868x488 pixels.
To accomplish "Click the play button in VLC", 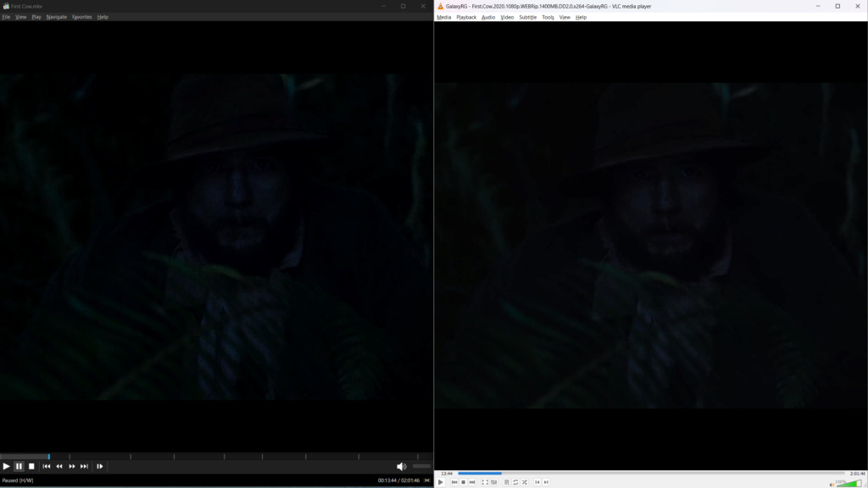I will point(441,482).
